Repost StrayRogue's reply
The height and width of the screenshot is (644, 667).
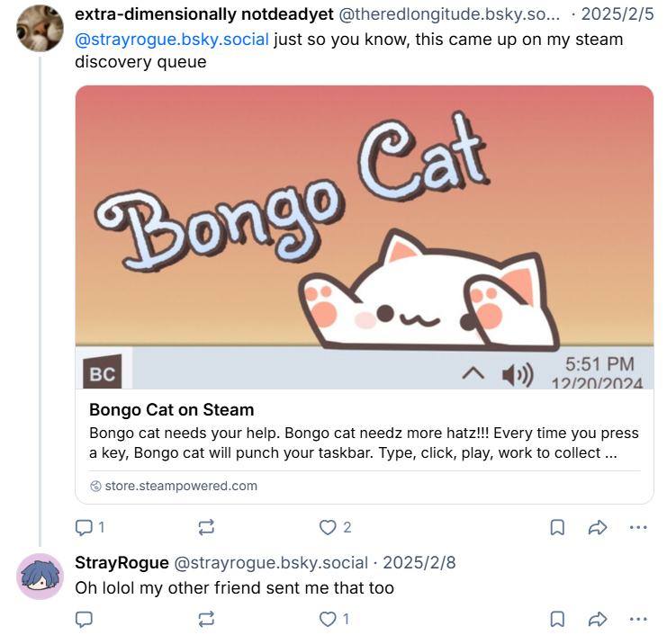click(206, 619)
